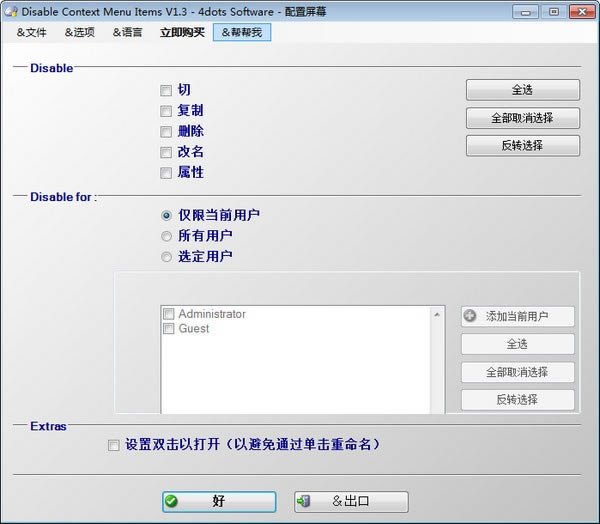Viewport: 600px width, 524px height.
Task: Click the 全选 button beside user list
Action: pos(518,344)
